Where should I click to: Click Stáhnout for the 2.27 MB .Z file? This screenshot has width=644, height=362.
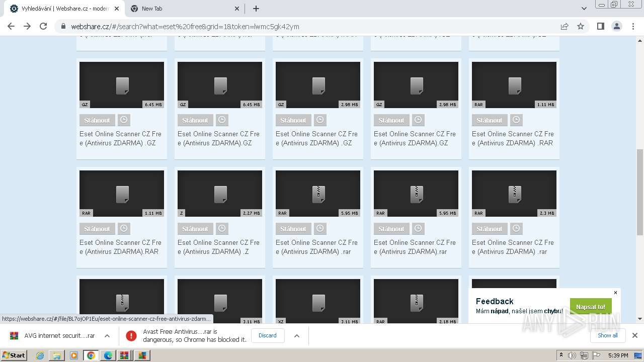click(x=195, y=229)
